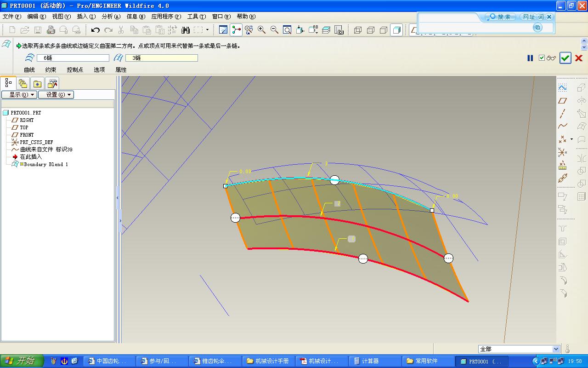This screenshot has height=368, width=588.
Task: Select RIGHT datum plane in tree
Action: pos(23,120)
